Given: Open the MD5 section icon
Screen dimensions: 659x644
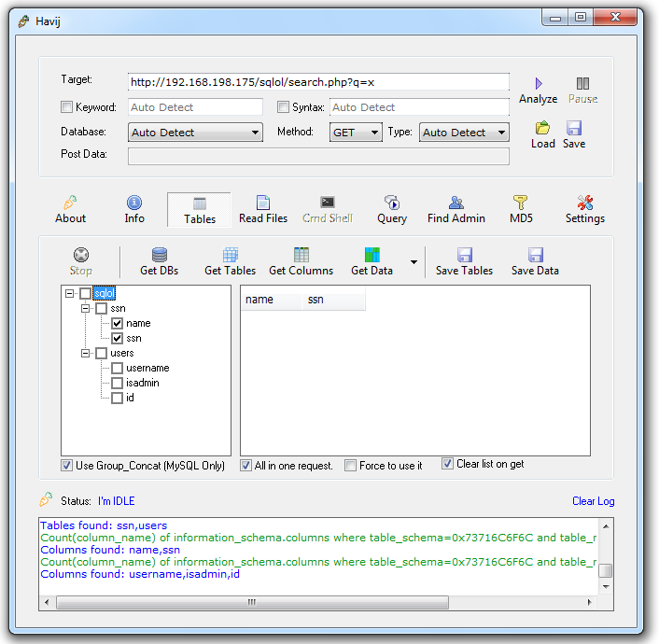Looking at the screenshot, I should [520, 203].
